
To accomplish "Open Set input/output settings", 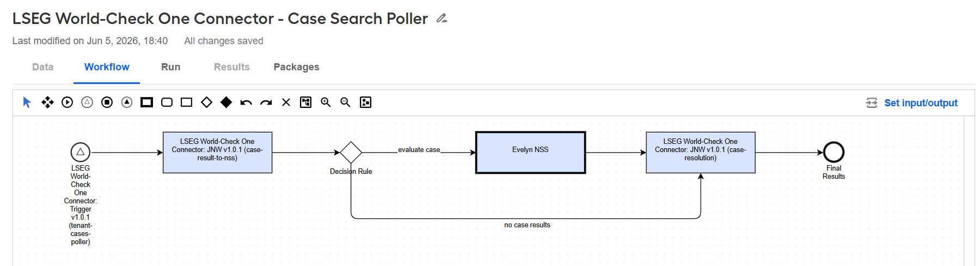I will click(x=912, y=103).
